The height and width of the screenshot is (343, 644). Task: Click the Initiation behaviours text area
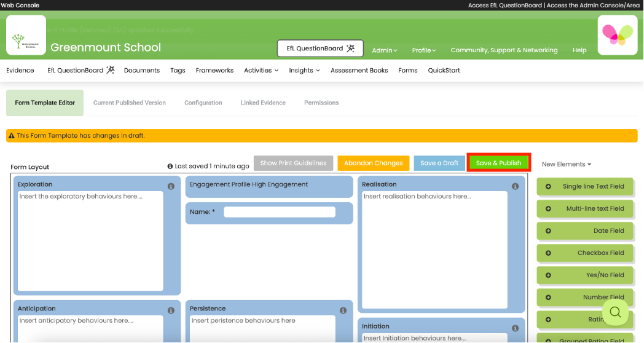coord(434,337)
